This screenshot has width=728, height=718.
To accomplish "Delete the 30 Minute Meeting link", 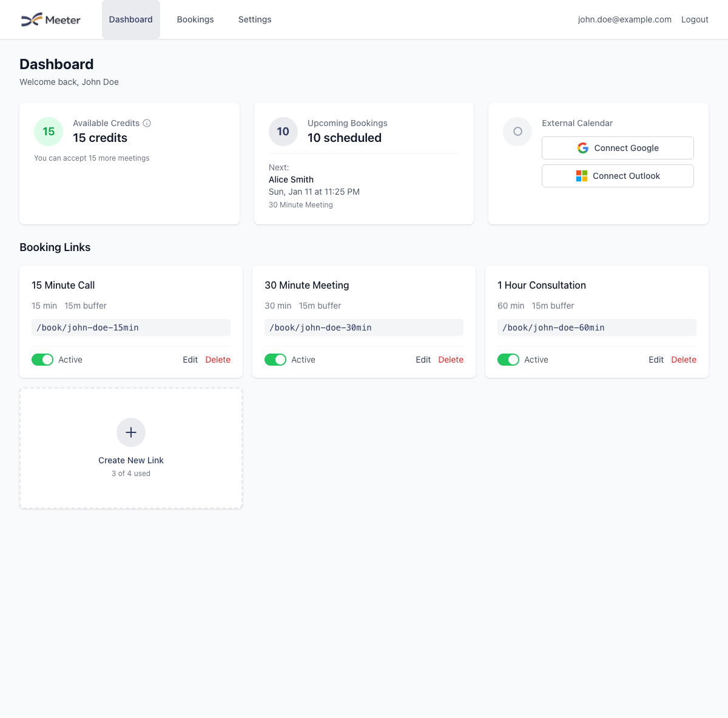I will [451, 360].
